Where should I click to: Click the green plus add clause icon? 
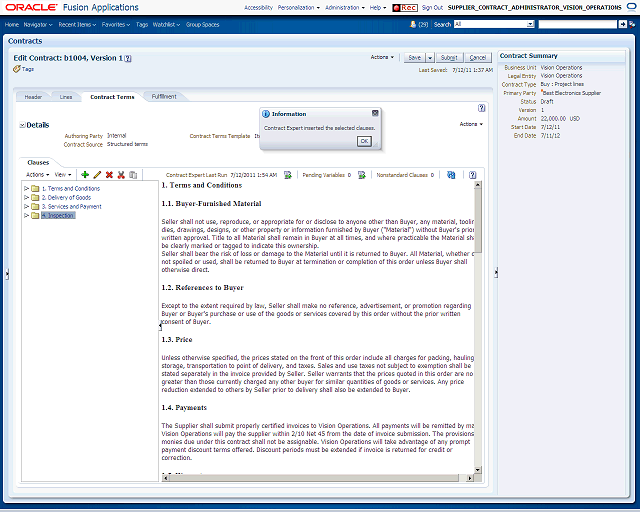(x=85, y=175)
